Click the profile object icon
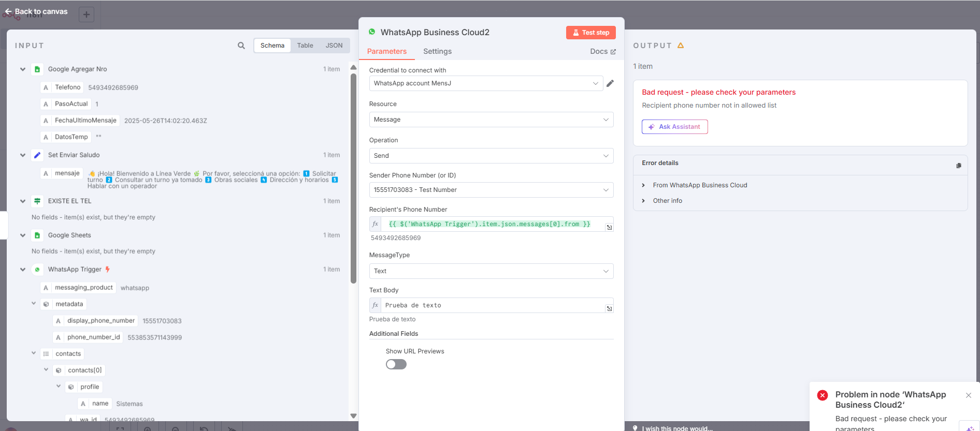 click(71, 387)
